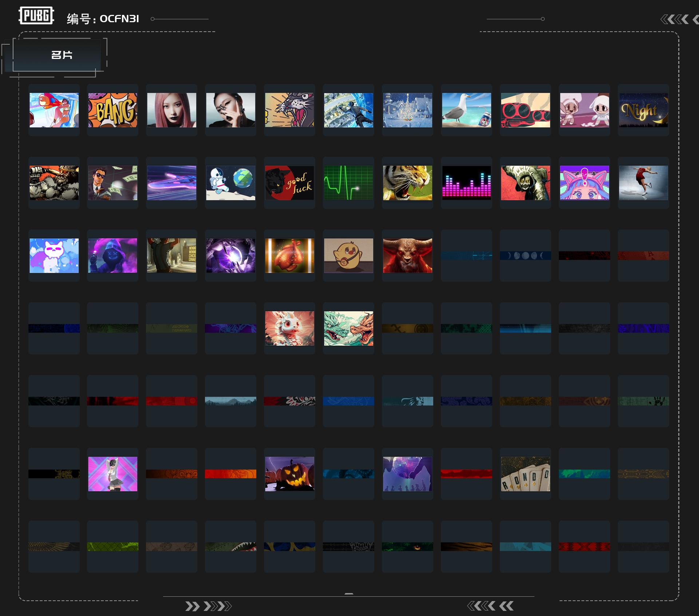Choose the red demon bull nameplate
This screenshot has width=699, height=616.
408,255
